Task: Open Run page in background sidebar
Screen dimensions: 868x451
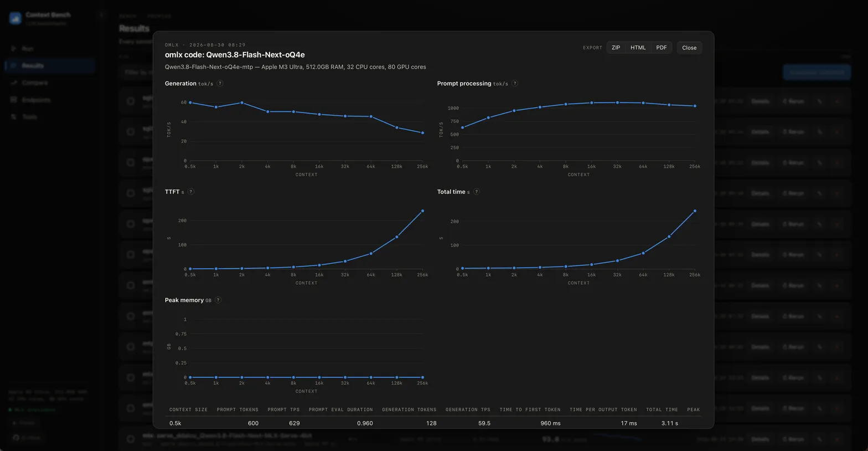Action: pyautogui.click(x=50, y=49)
